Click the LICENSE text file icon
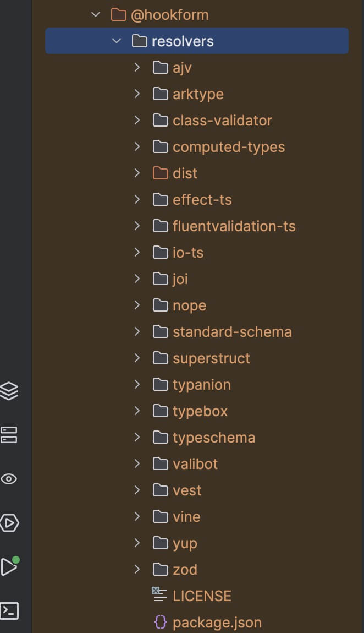The image size is (364, 633). pos(160,595)
